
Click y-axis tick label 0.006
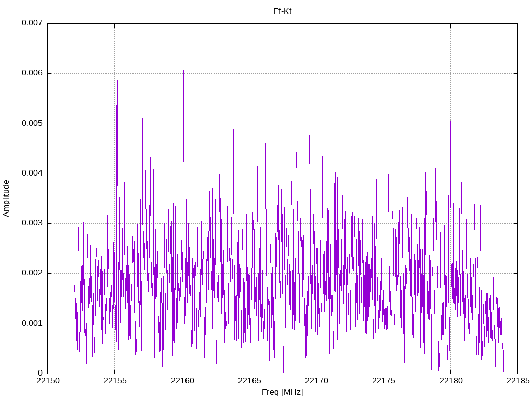pyautogui.click(x=32, y=73)
